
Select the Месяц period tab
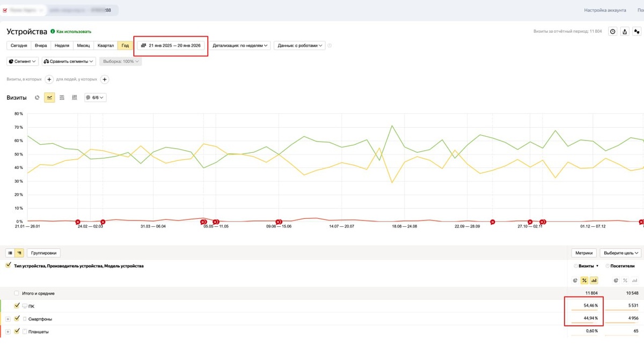coord(83,46)
